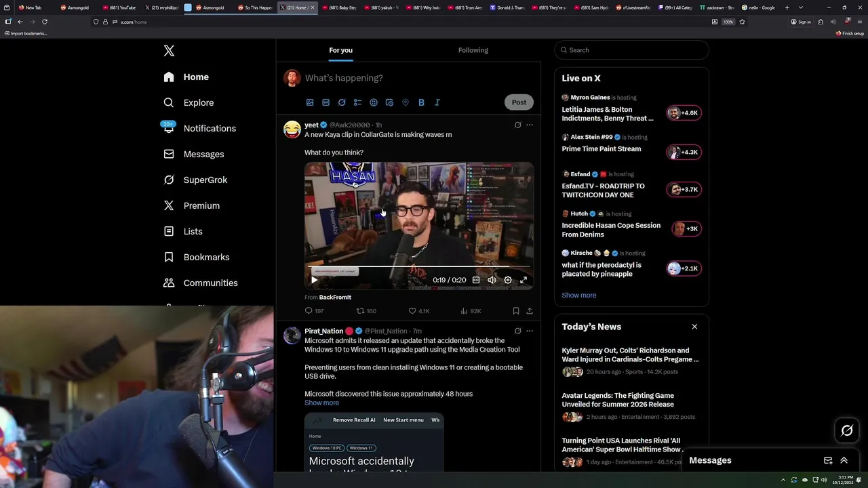The height and width of the screenshot is (488, 868).
Task: Bookmark this page with star icon
Action: pos(743,22)
